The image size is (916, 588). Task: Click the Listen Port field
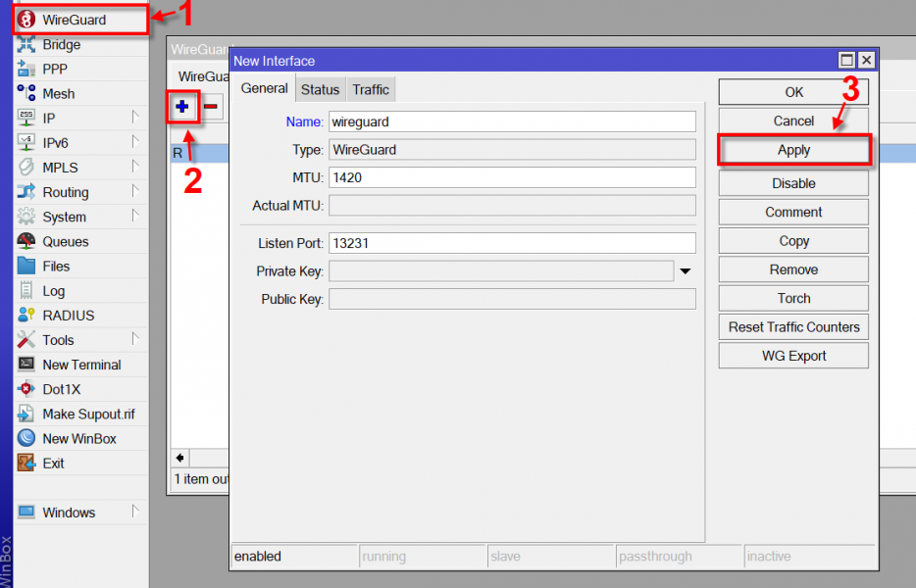(x=512, y=243)
